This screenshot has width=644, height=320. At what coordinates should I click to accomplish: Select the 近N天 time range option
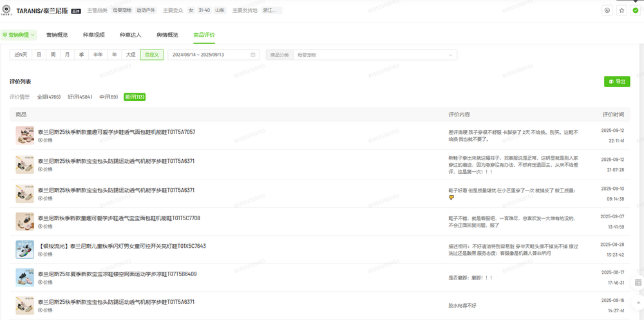(x=21, y=55)
